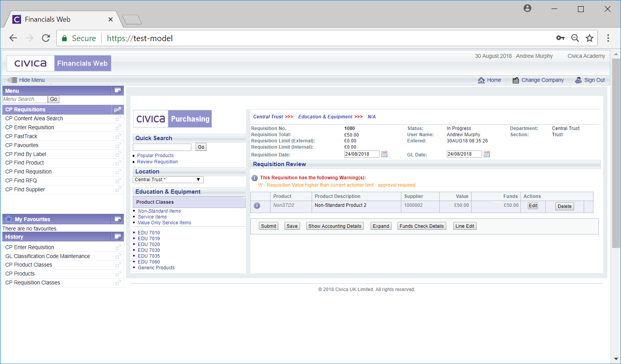Image resolution: width=621 pixels, height=364 pixels.
Task: Click the Quick Search text field
Action: pyautogui.click(x=162, y=147)
